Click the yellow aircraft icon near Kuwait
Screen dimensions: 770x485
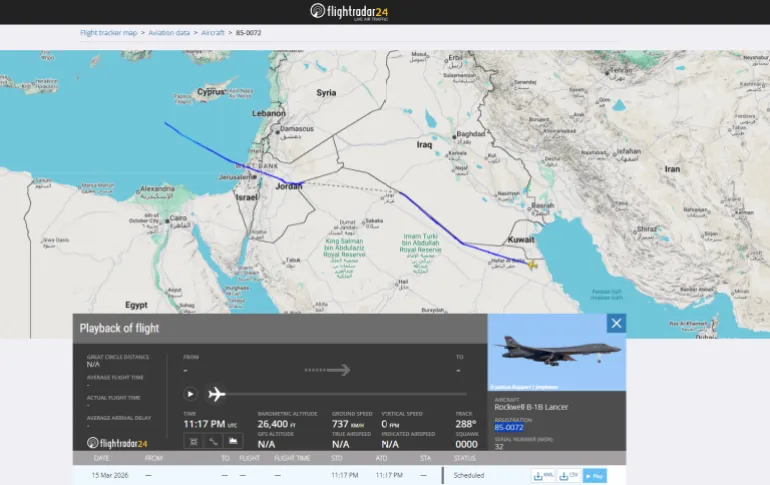click(x=533, y=265)
